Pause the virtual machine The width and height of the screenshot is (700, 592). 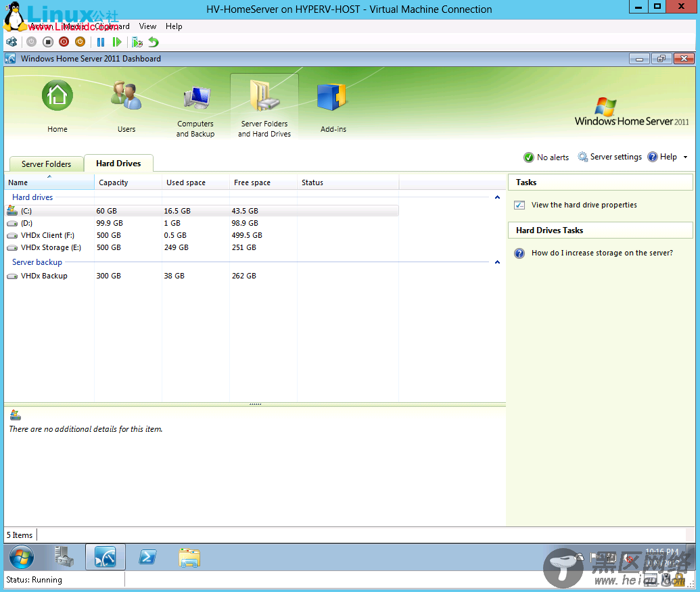101,42
